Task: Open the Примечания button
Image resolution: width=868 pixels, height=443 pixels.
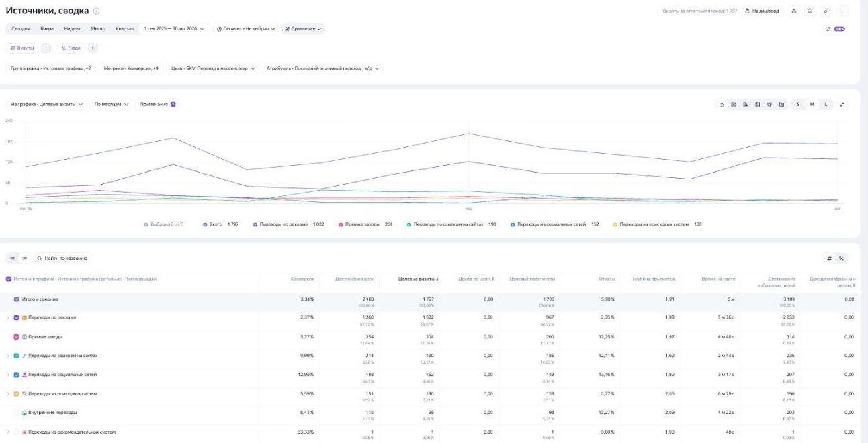Action: 159,105
